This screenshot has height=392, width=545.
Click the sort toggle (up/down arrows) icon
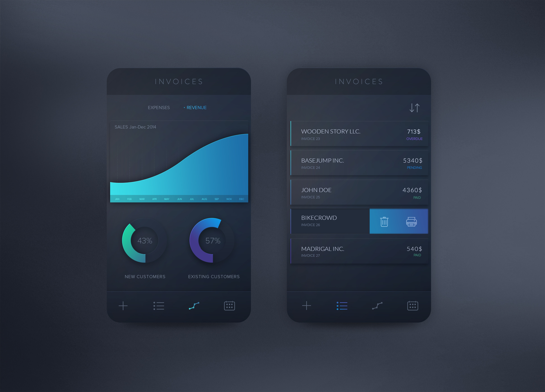point(415,107)
